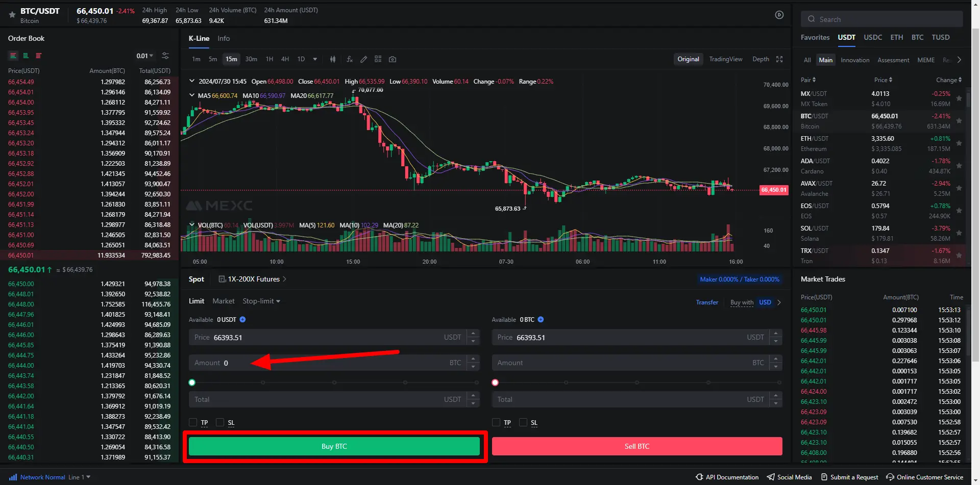Click the candlestick chart style icon

tap(333, 59)
